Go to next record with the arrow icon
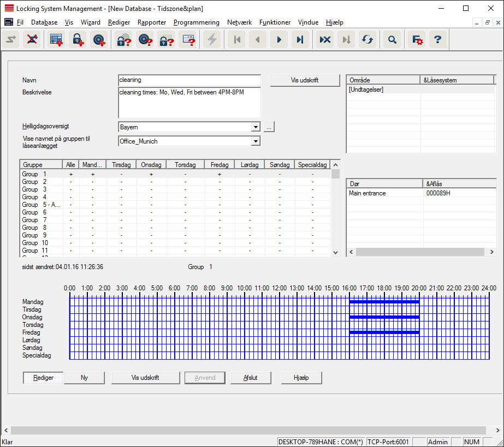 279,40
